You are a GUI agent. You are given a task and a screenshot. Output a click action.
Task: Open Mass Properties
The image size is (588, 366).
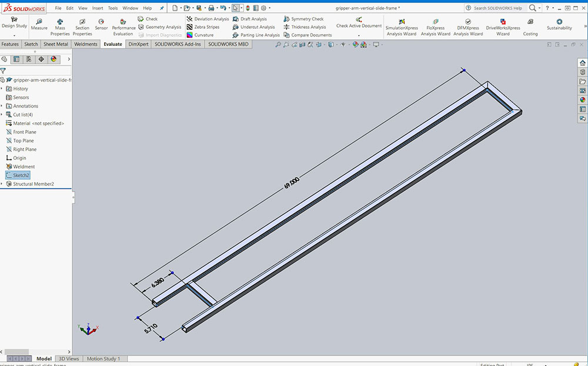pos(60,26)
